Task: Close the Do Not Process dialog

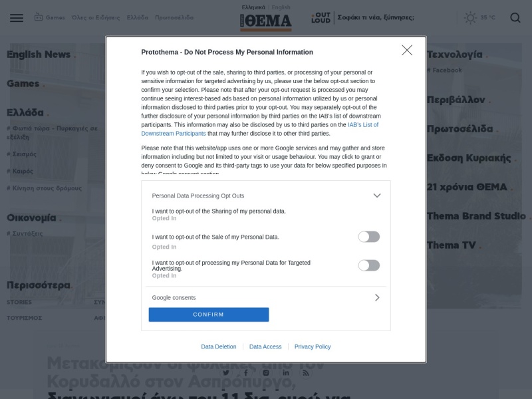Action: [x=407, y=51]
